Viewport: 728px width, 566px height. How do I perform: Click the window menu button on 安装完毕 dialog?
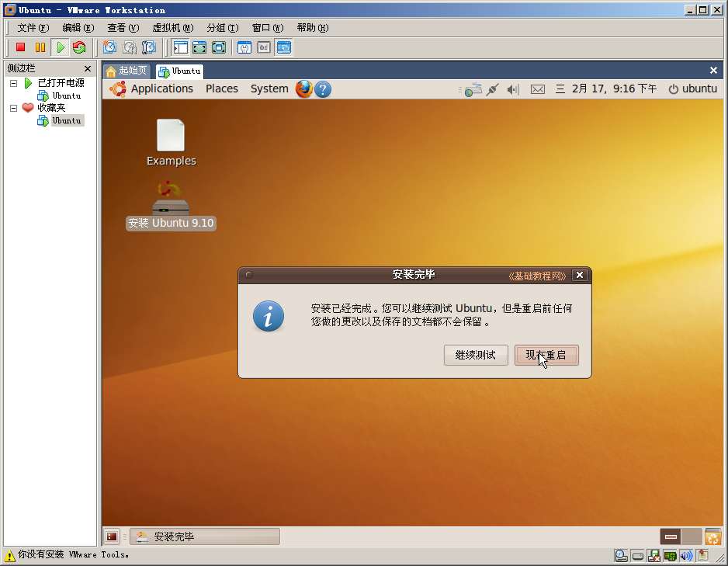249,275
